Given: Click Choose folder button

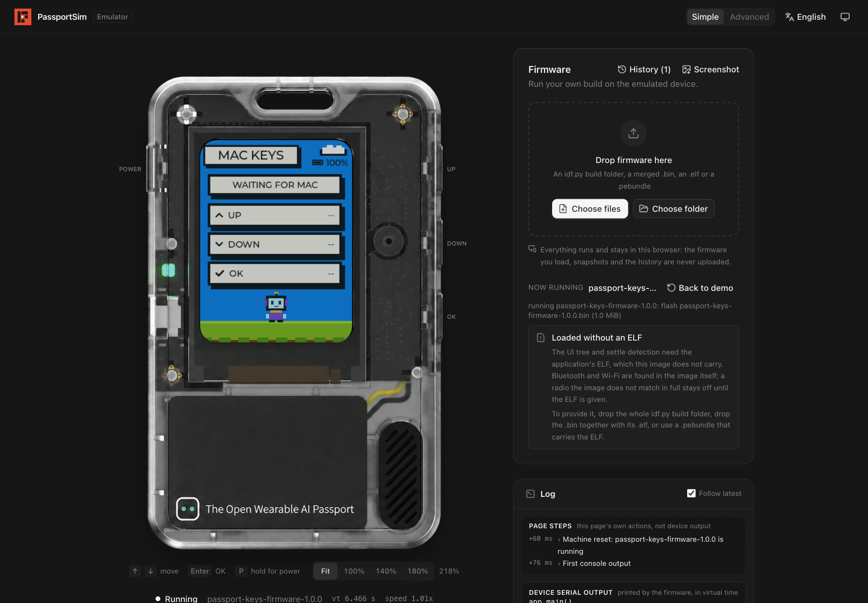Looking at the screenshot, I should click(x=674, y=209).
